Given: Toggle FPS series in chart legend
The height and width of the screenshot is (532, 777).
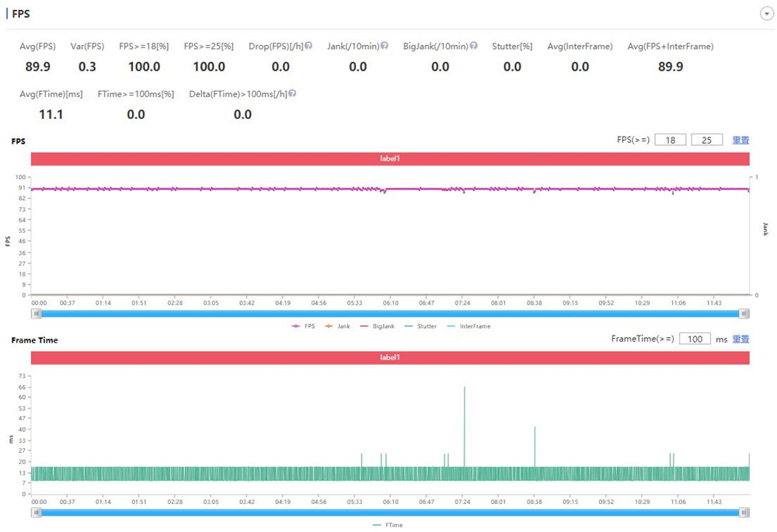Looking at the screenshot, I should (x=303, y=326).
